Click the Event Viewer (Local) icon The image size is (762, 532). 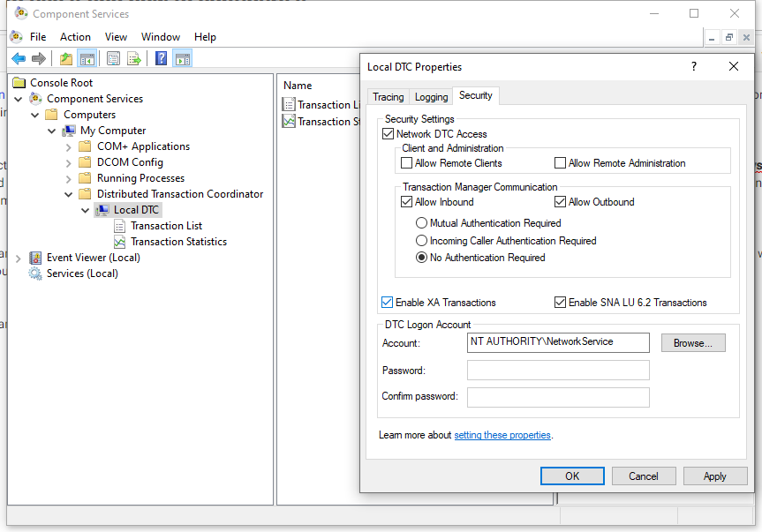pos(35,258)
